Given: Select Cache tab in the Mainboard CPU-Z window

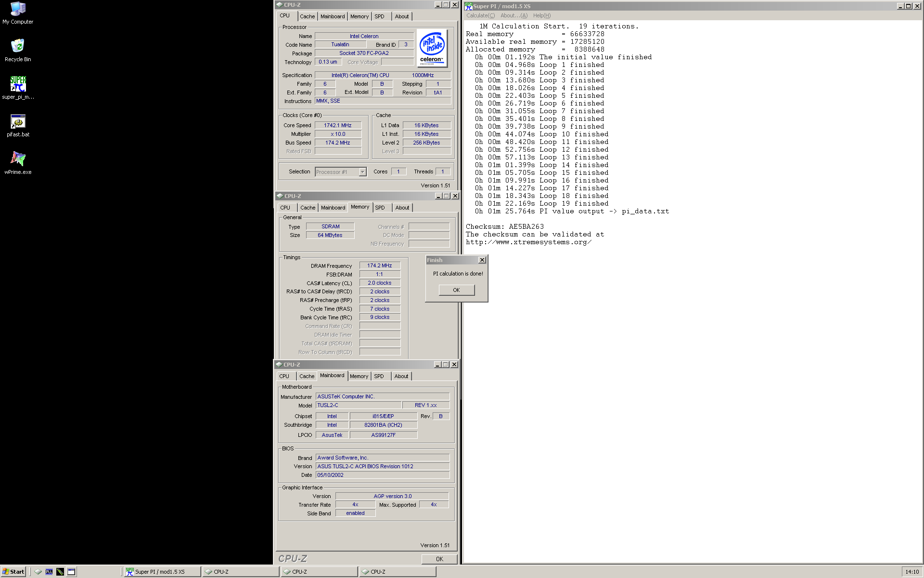Looking at the screenshot, I should [307, 376].
